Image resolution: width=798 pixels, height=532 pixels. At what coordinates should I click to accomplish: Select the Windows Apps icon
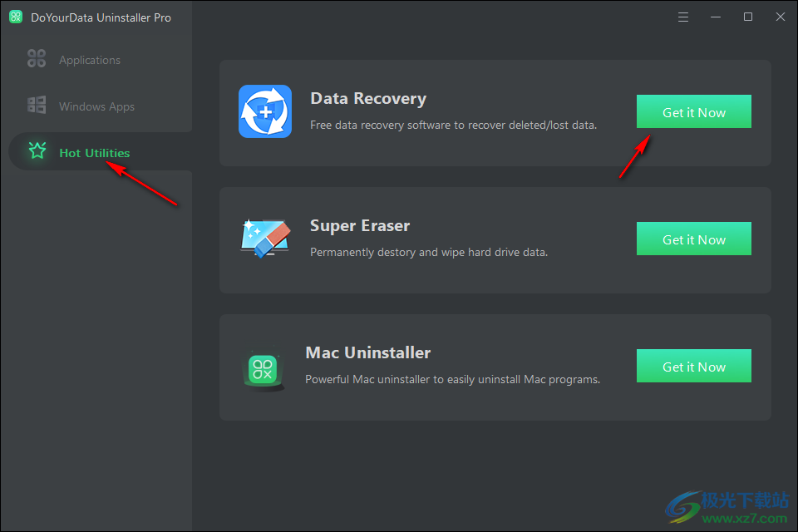(37, 105)
